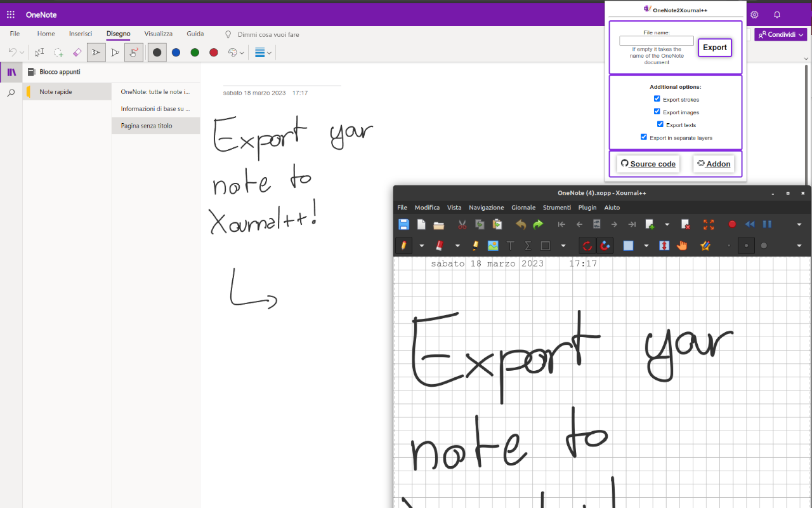Image resolution: width=812 pixels, height=508 pixels.
Task: Select the green pen color in OneNote
Action: click(195, 53)
